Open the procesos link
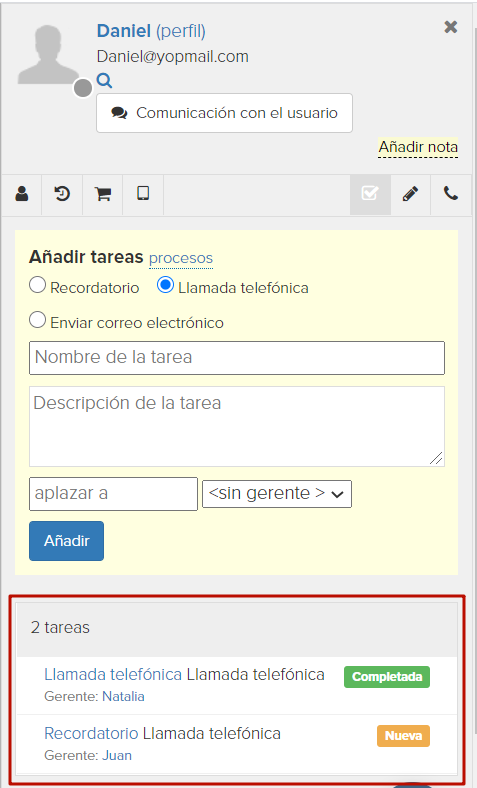The height and width of the screenshot is (788, 477). (181, 258)
